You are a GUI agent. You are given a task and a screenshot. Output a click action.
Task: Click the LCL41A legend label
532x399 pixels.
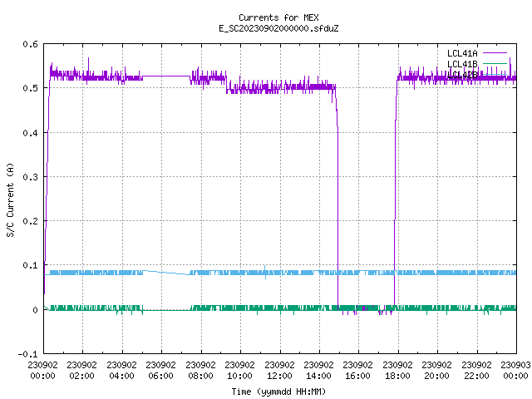(462, 53)
